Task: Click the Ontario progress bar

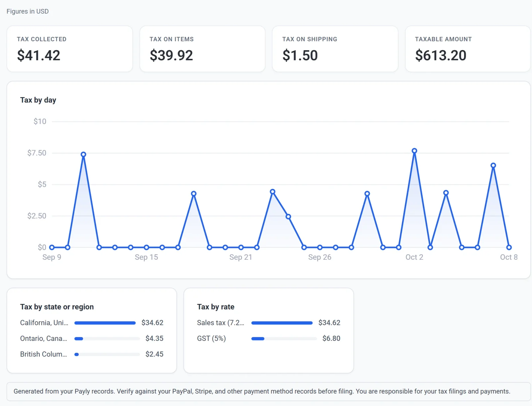Action: click(x=107, y=339)
